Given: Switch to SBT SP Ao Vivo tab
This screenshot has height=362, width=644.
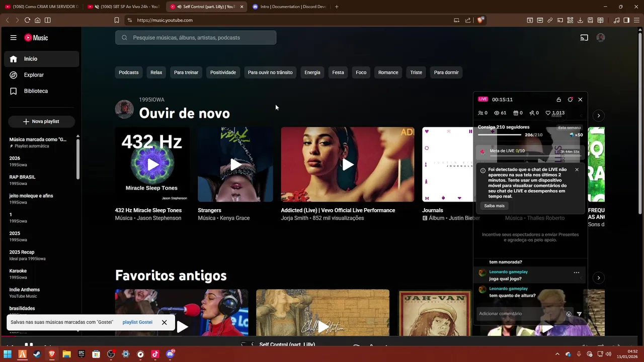Looking at the screenshot, I should (123, 7).
